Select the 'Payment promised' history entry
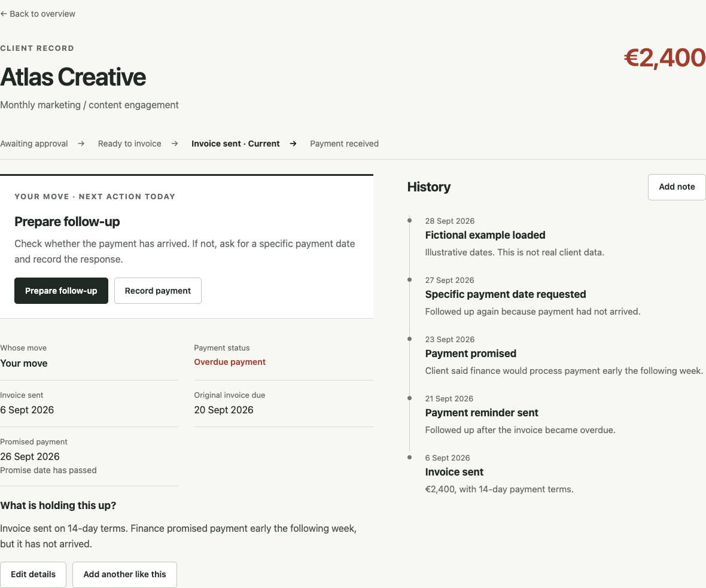The height and width of the screenshot is (588, 706). (470, 354)
